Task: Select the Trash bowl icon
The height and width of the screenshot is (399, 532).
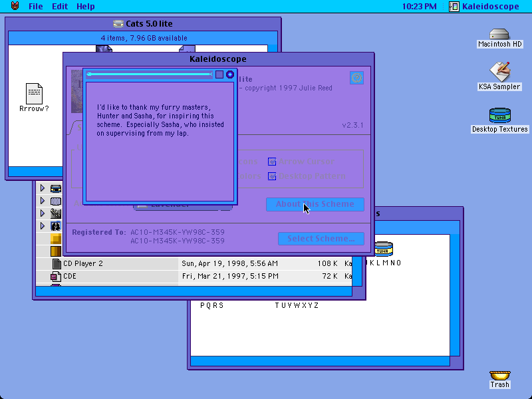Action: pyautogui.click(x=500, y=376)
